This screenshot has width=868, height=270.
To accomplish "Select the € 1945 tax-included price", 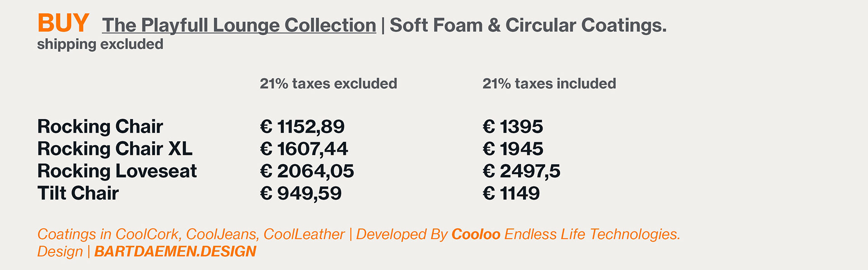I will [513, 149].
